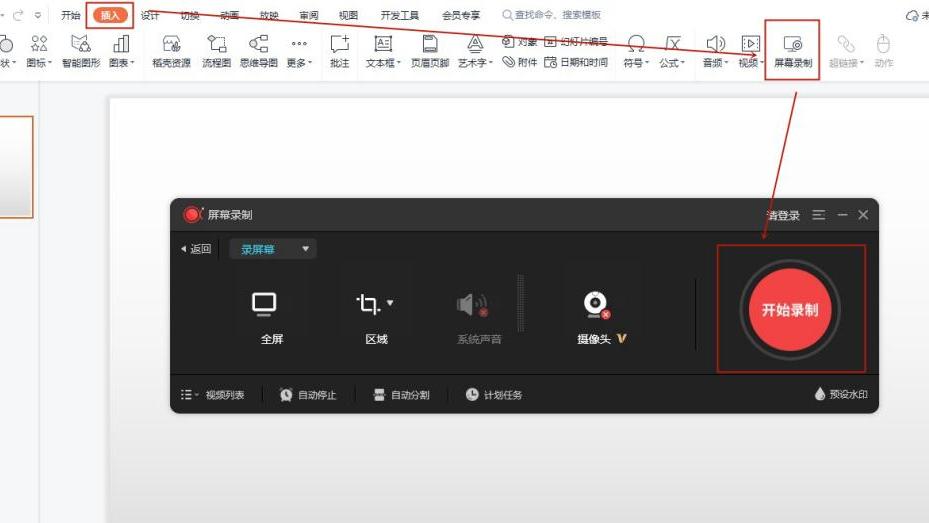This screenshot has width=929, height=523.
Task: Insert an 附件 attachment
Action: click(520, 62)
